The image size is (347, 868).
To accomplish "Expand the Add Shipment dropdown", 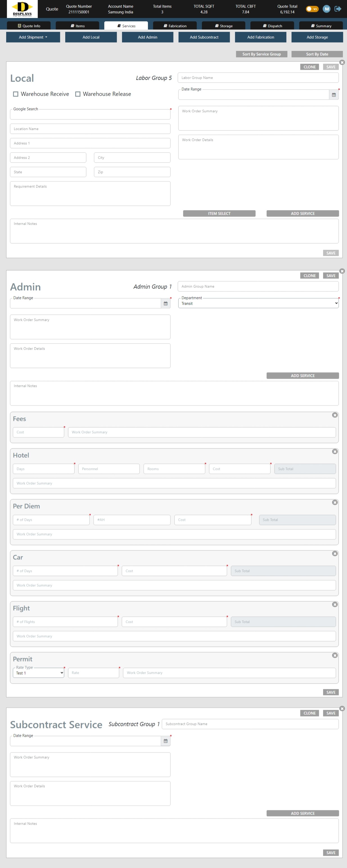I will [33, 37].
